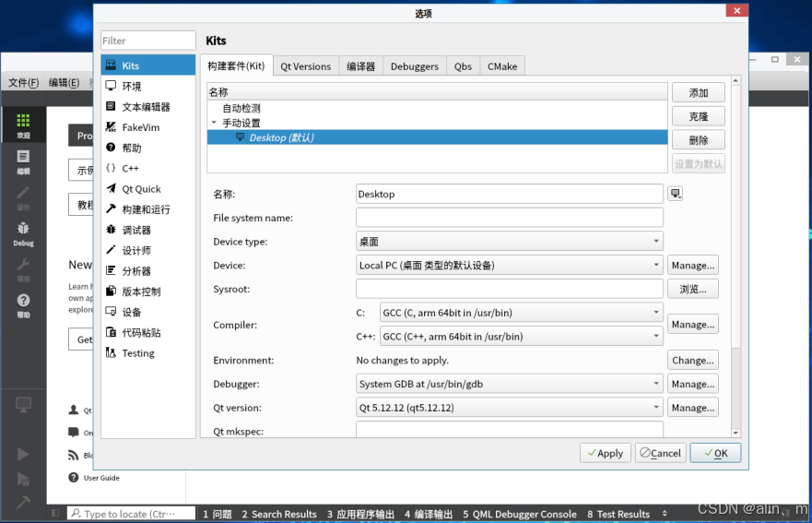Switch to the Debuggers tab
This screenshot has width=812, height=523.
tap(414, 66)
